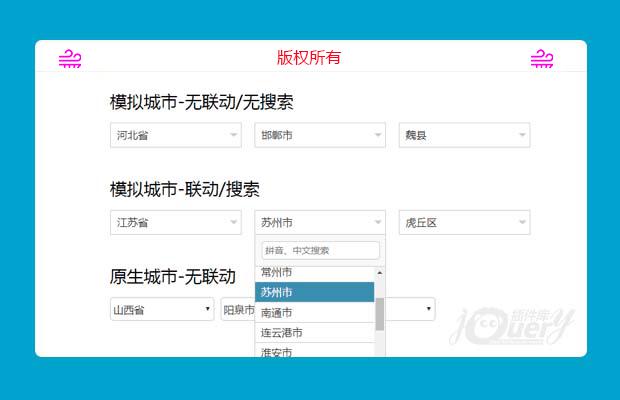
Task: Select 常州市 from the city list
Action: tap(314, 273)
